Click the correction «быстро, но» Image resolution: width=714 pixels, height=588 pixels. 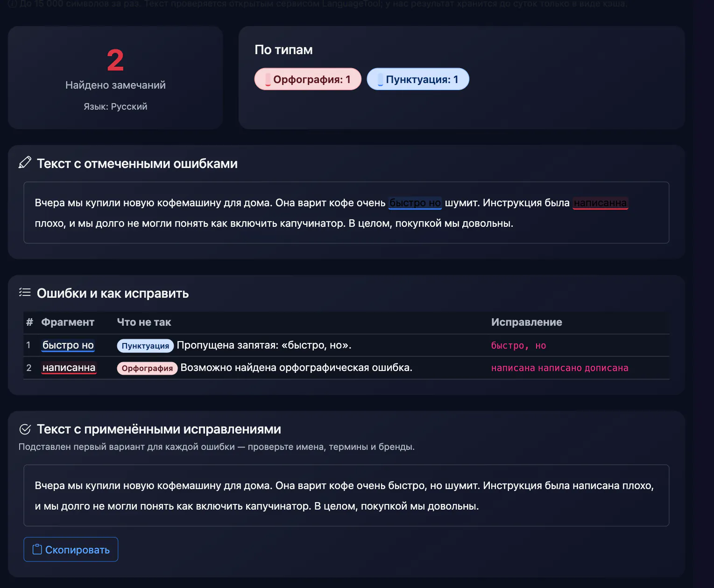click(x=518, y=346)
